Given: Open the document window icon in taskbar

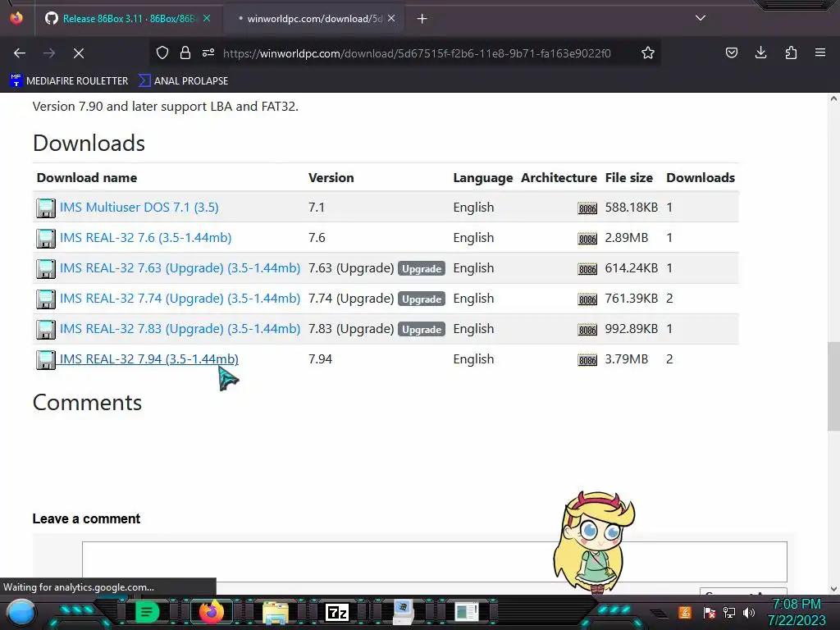Looking at the screenshot, I should pos(466,612).
